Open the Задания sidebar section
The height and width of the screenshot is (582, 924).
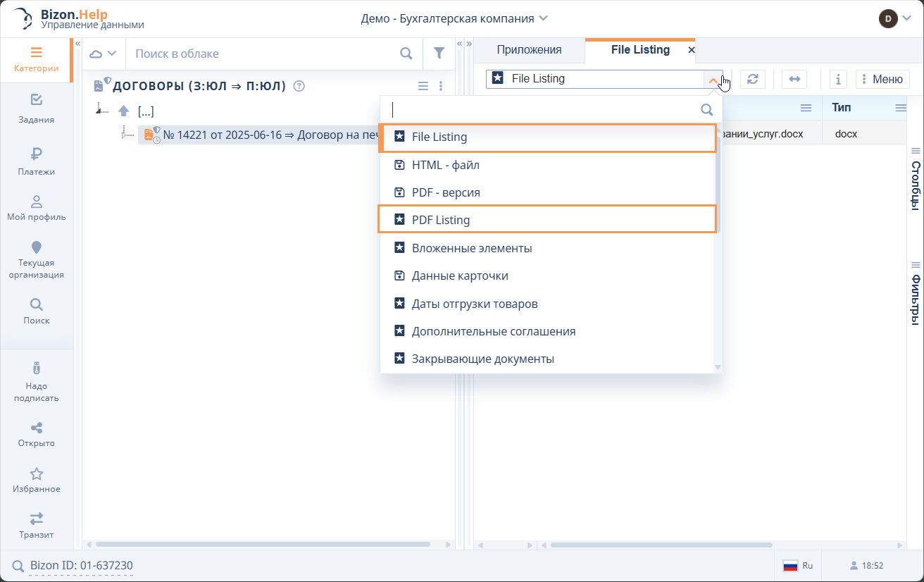[37, 109]
